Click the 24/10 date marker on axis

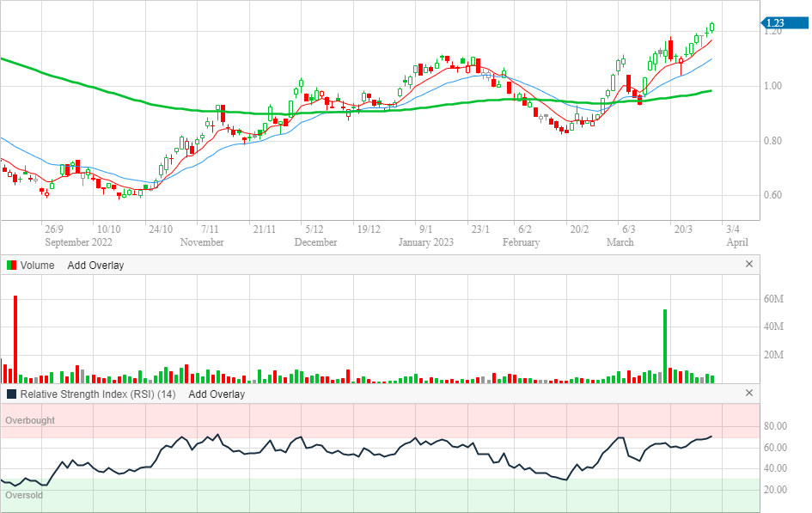click(161, 229)
